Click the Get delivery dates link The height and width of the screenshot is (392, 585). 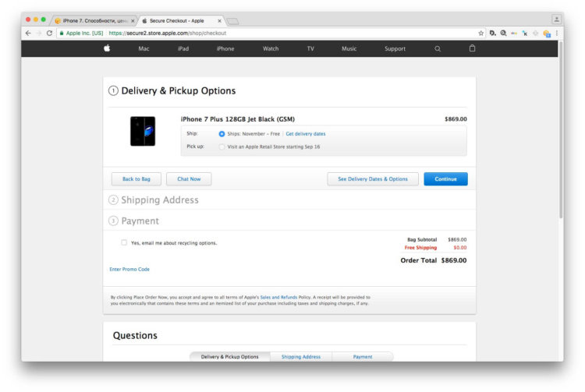(x=306, y=134)
